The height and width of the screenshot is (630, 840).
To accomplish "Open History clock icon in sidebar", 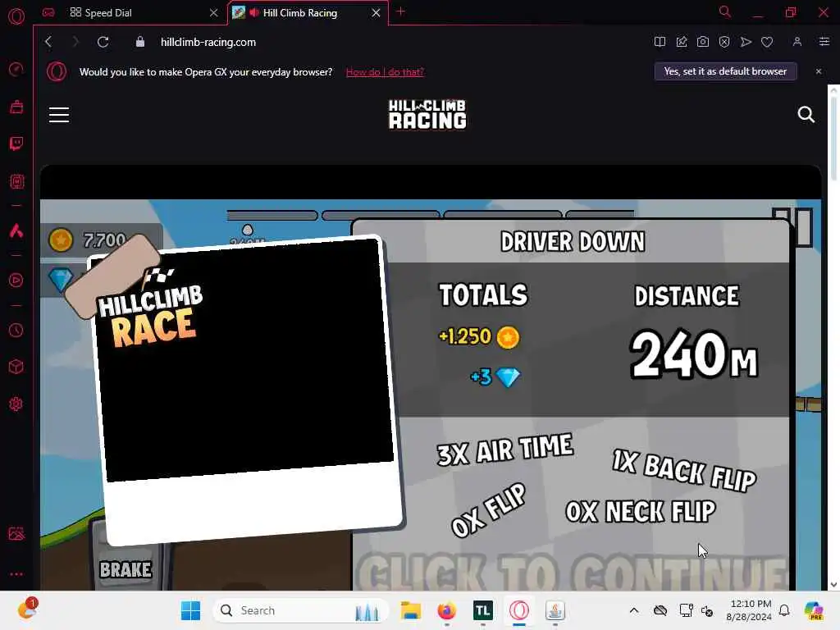I will (16, 330).
